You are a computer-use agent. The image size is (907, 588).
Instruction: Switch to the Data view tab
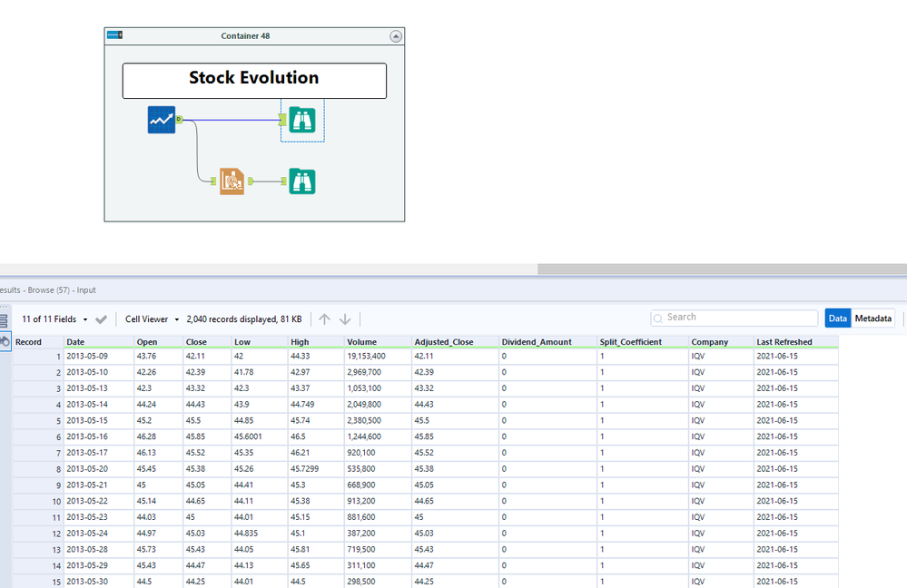(837, 318)
